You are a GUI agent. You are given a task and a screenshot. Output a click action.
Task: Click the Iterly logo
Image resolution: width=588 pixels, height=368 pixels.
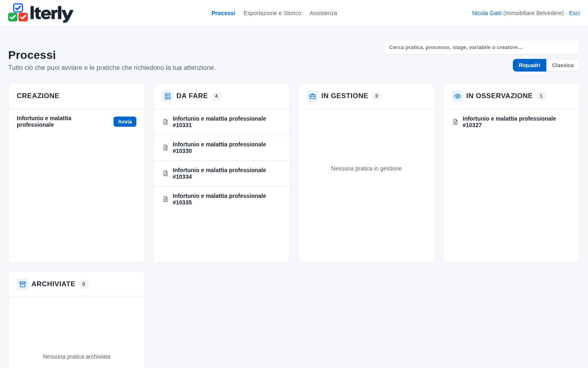tap(41, 13)
